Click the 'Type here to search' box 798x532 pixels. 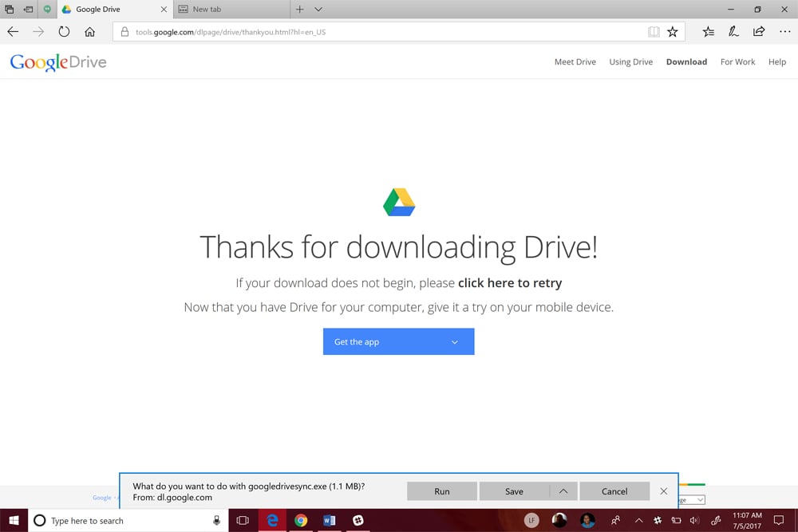[128, 520]
